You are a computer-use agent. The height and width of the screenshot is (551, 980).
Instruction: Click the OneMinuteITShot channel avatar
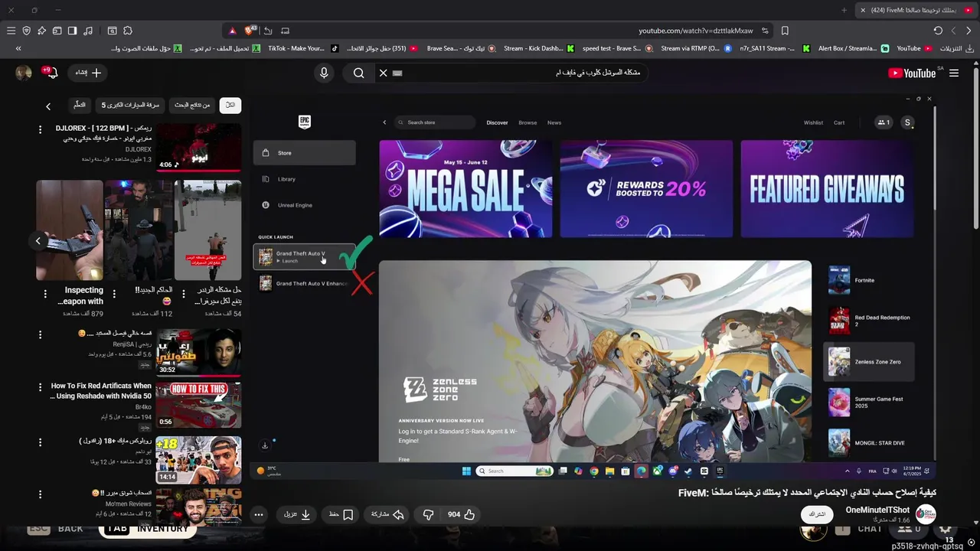click(926, 514)
